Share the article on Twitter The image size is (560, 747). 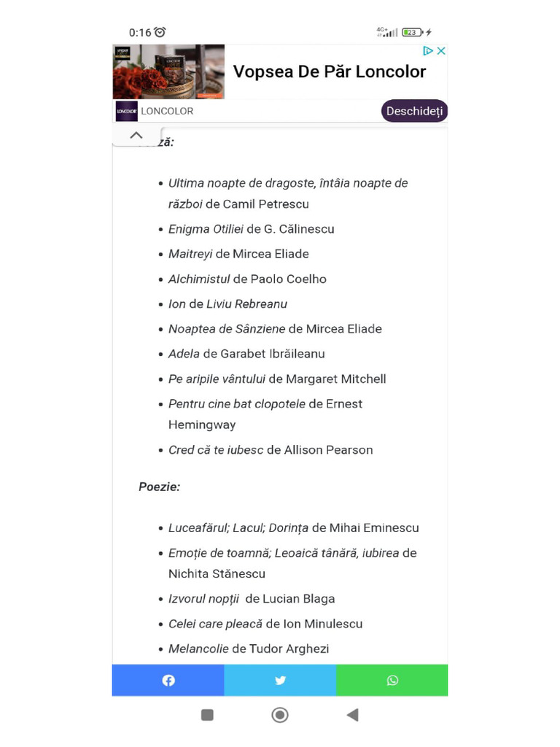(280, 680)
